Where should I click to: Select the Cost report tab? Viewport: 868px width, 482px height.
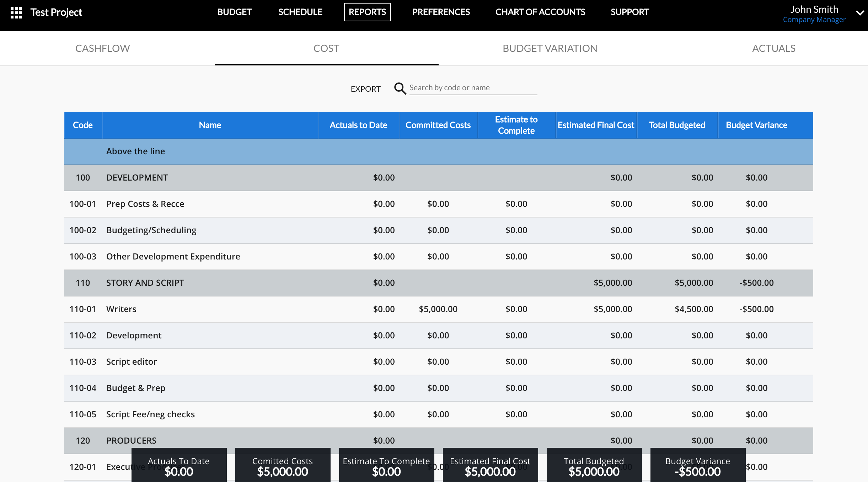[326, 48]
